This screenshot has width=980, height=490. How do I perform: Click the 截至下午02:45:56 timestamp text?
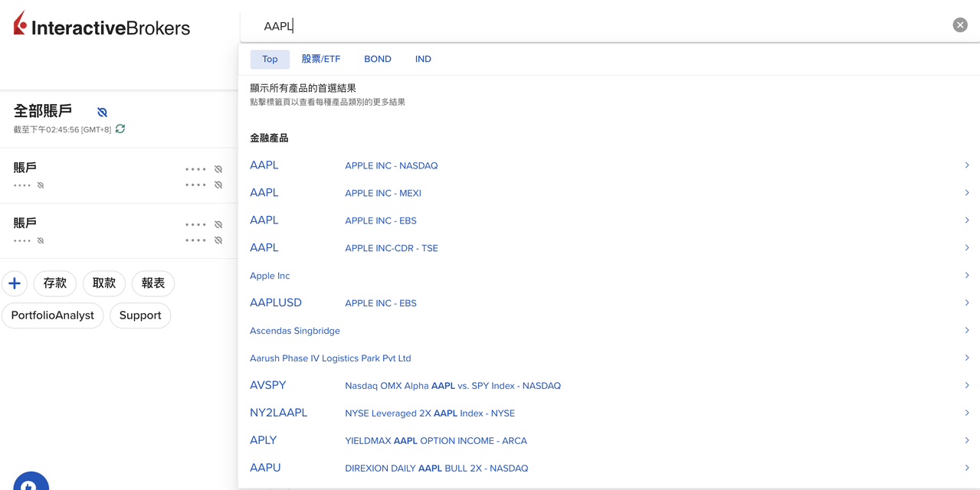click(x=62, y=130)
